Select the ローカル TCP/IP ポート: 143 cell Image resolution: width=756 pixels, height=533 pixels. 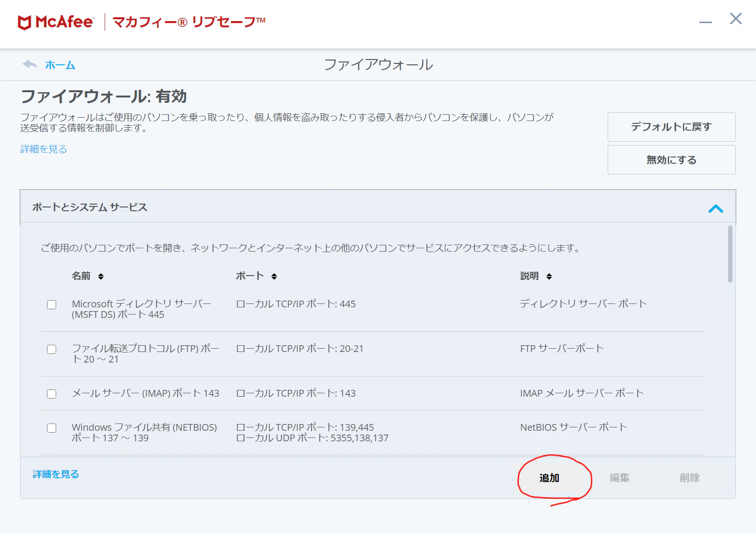pyautogui.click(x=296, y=393)
